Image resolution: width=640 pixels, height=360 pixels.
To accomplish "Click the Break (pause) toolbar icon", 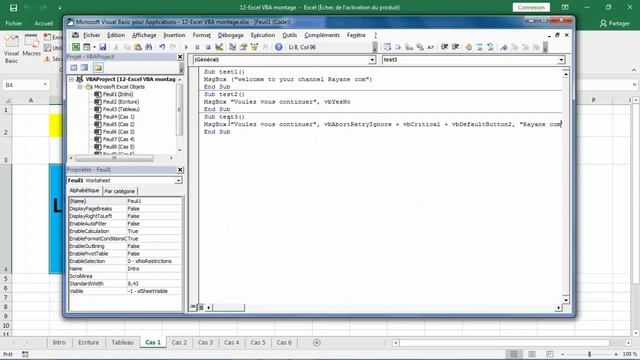I will pos(197,47).
